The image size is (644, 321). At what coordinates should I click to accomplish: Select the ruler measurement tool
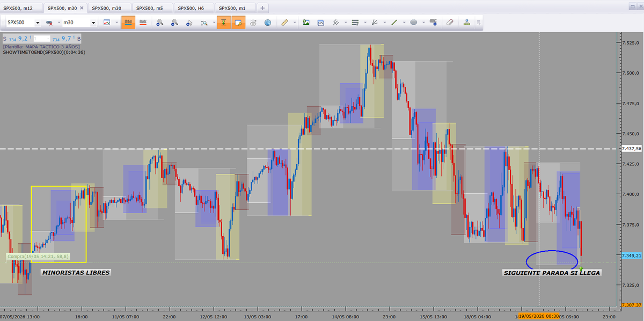[x=284, y=23]
